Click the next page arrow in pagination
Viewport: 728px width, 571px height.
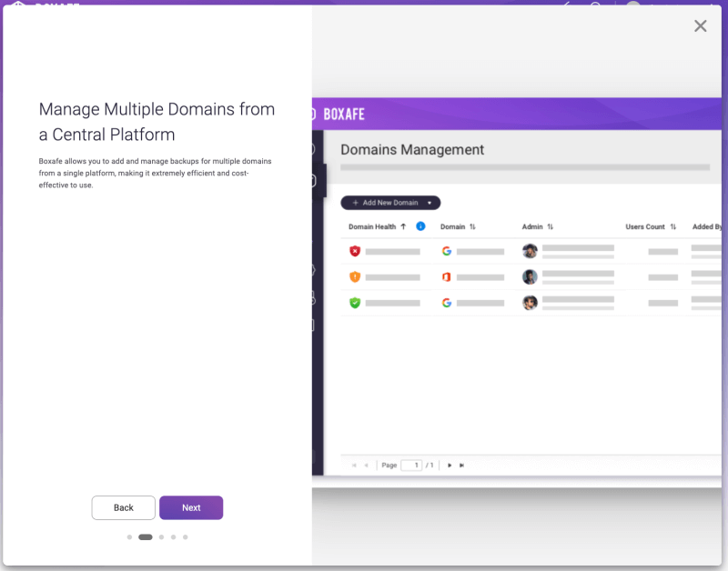point(450,466)
